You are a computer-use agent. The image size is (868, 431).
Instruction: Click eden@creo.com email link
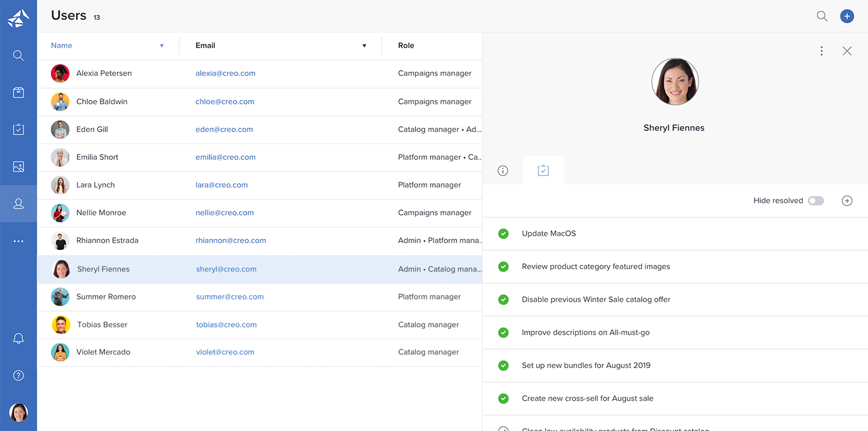tap(224, 130)
